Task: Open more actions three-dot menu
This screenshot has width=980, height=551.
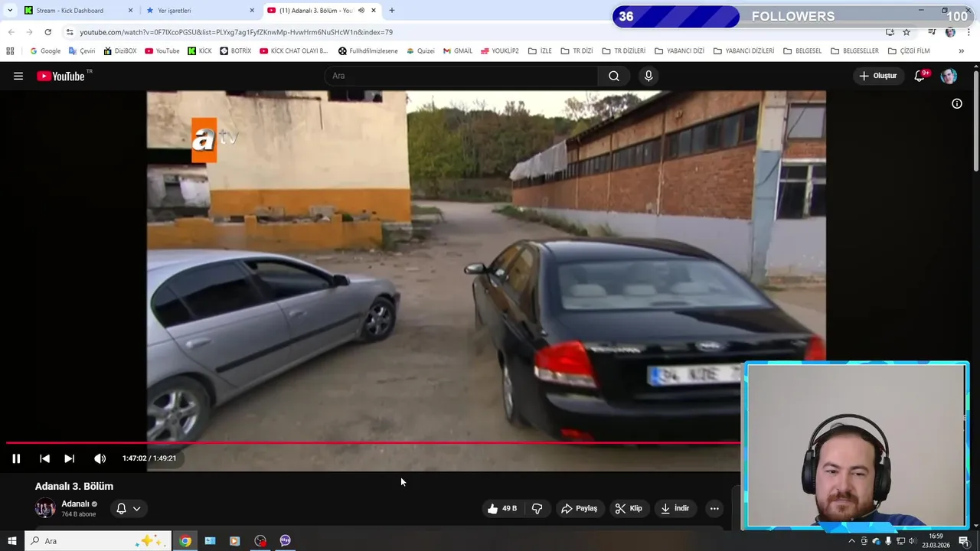Action: click(714, 508)
